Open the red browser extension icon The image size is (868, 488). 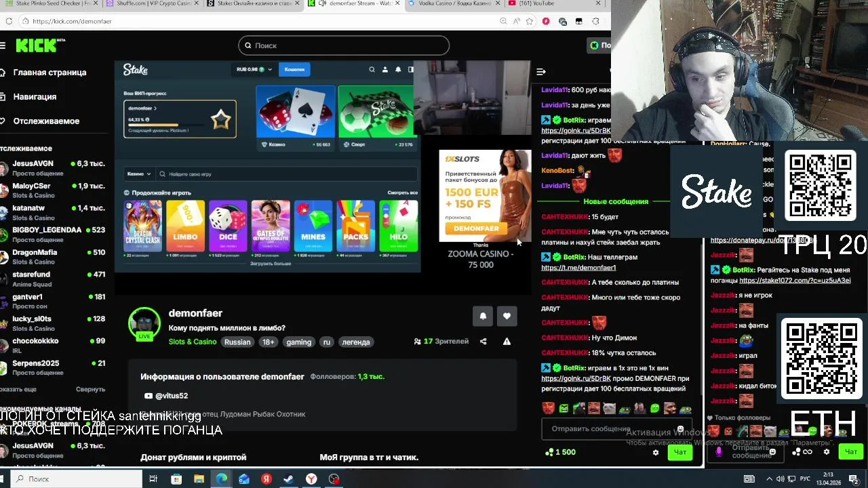point(546,21)
